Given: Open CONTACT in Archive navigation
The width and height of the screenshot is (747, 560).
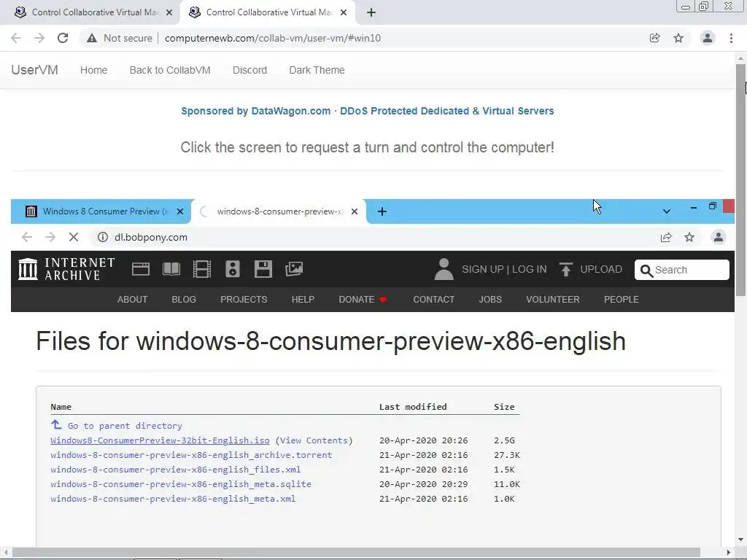Looking at the screenshot, I should (433, 300).
